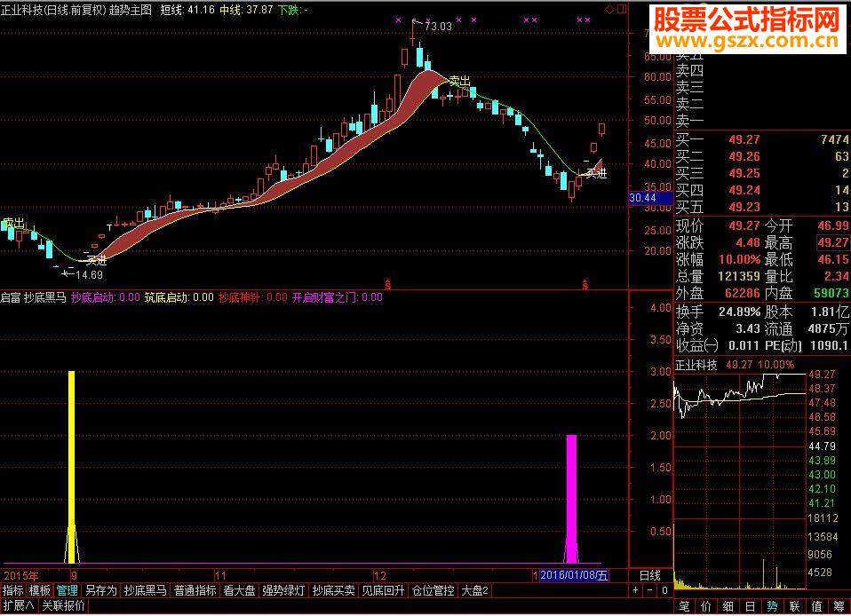Image resolution: width=851 pixels, height=616 pixels.
Task: Click the 开启财富之门: 0.00 label
Action: pos(337,297)
